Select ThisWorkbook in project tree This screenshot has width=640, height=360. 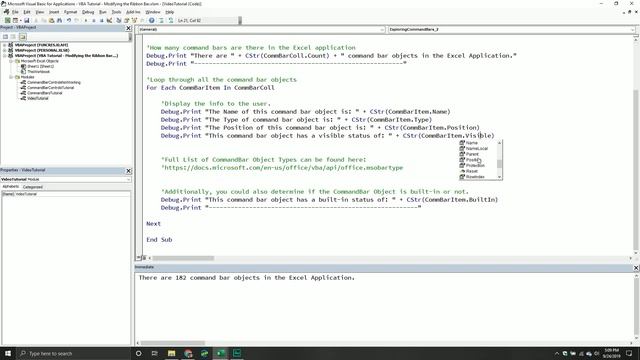[38, 71]
